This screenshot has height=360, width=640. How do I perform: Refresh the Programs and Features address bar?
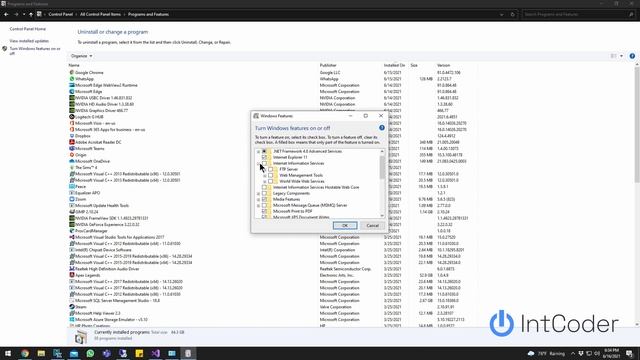(x=513, y=14)
